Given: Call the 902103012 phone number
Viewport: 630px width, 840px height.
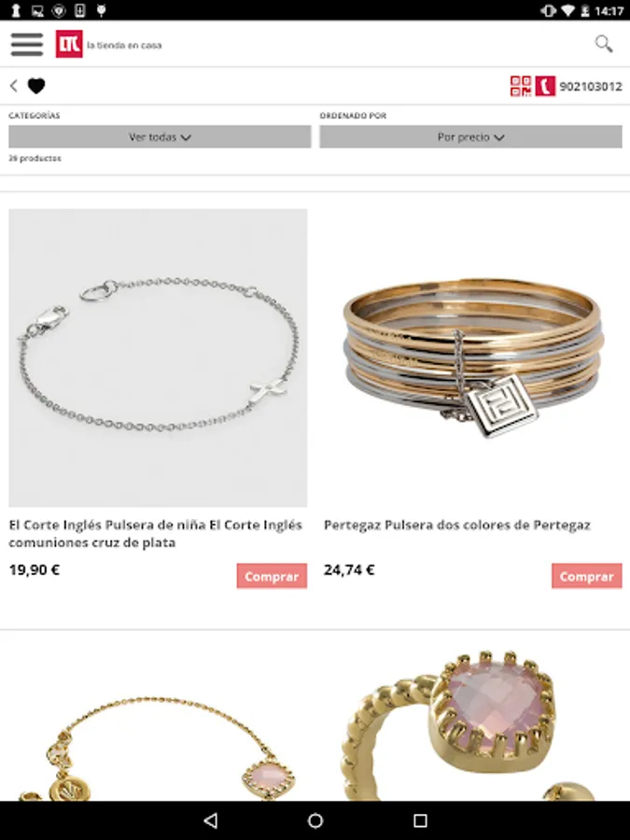Looking at the screenshot, I should pyautogui.click(x=591, y=86).
